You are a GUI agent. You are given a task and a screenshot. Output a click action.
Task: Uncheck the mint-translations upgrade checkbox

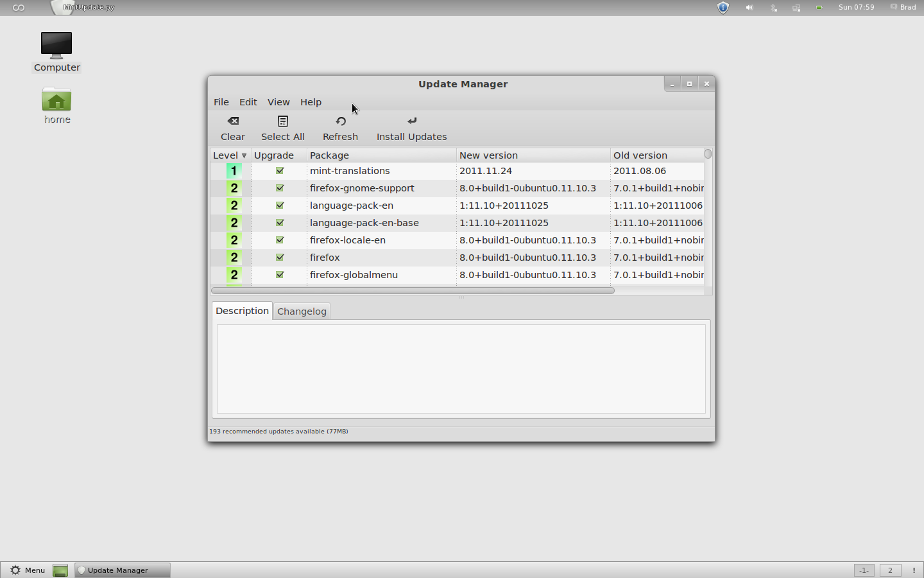(x=280, y=171)
